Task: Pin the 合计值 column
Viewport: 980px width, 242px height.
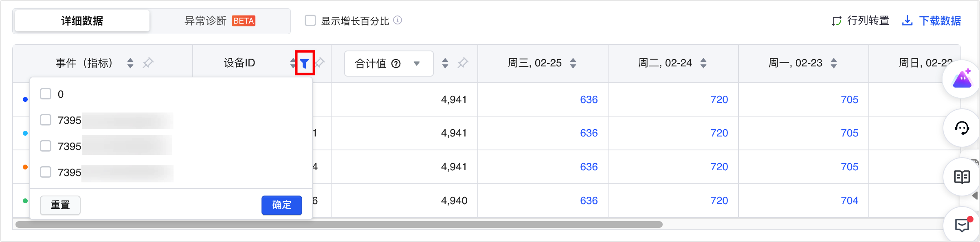Action: [x=463, y=63]
